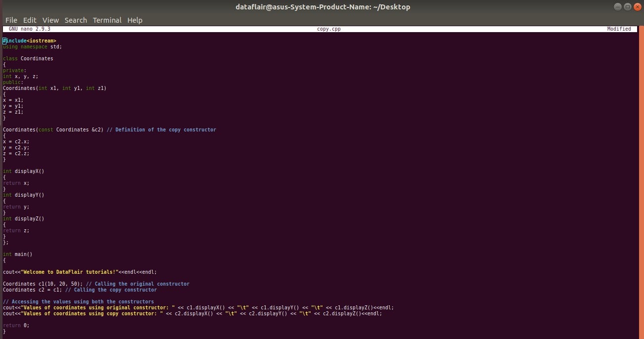The width and height of the screenshot is (644, 339).
Task: Open the File menu
Action: 11,20
